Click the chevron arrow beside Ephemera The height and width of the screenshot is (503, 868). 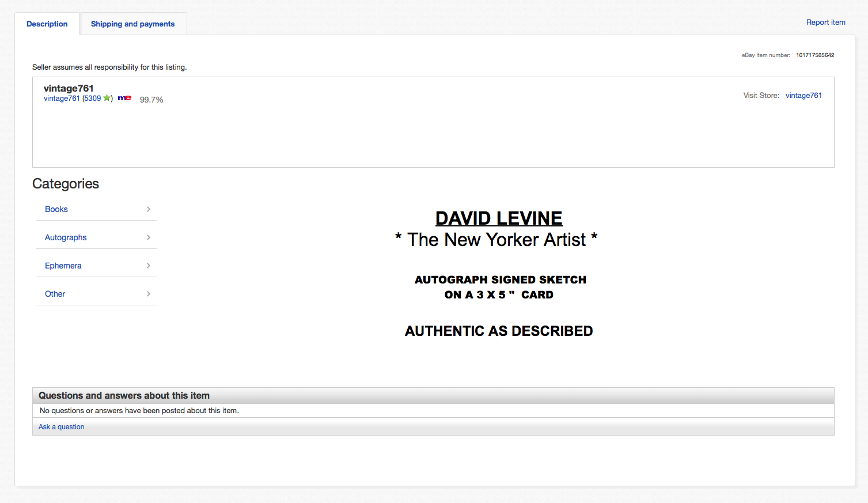[149, 266]
